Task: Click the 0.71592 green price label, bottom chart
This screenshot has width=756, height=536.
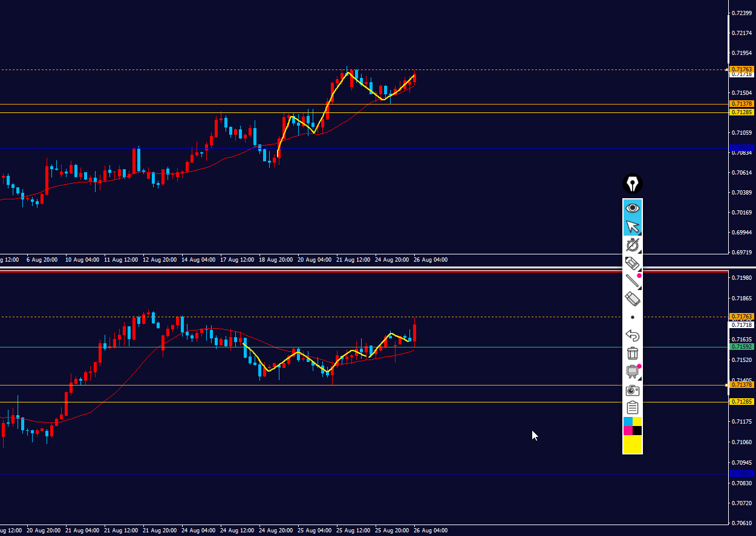Action: pos(741,347)
